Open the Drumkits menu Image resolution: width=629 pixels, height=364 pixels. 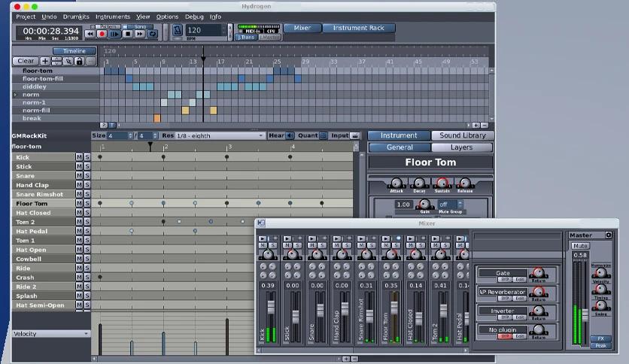(75, 17)
